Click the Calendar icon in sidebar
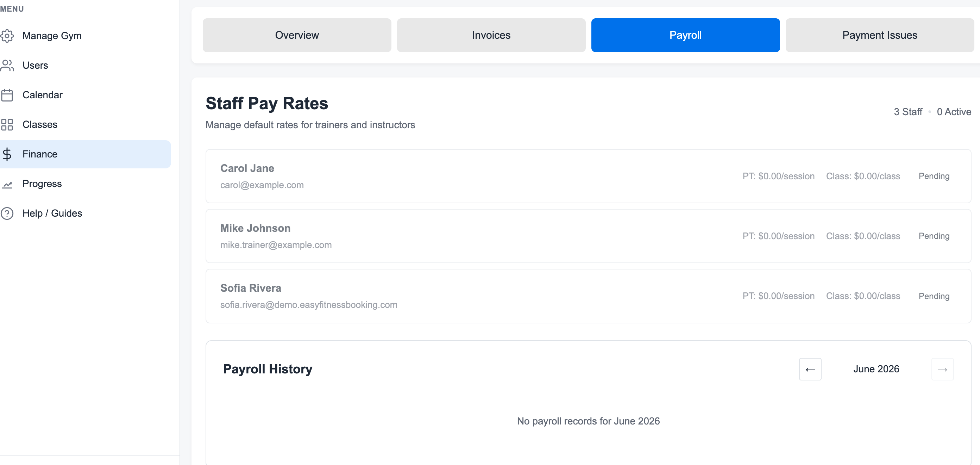 click(x=7, y=95)
